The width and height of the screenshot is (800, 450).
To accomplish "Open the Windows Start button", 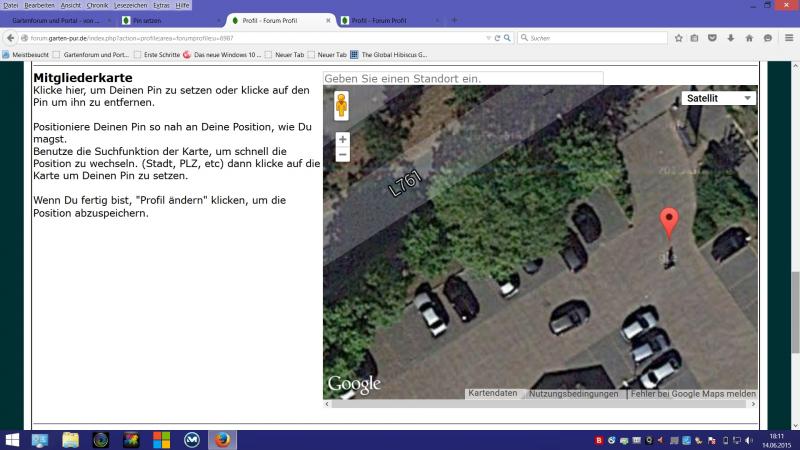I will tap(13, 439).
